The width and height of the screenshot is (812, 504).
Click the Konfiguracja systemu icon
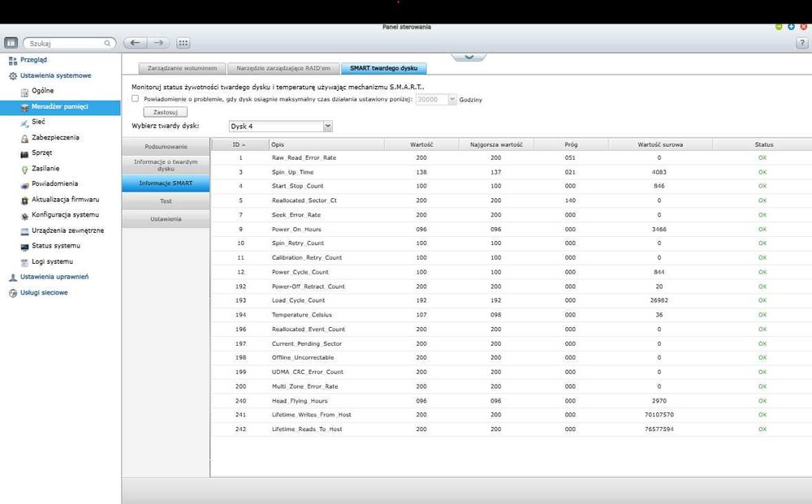click(x=24, y=216)
